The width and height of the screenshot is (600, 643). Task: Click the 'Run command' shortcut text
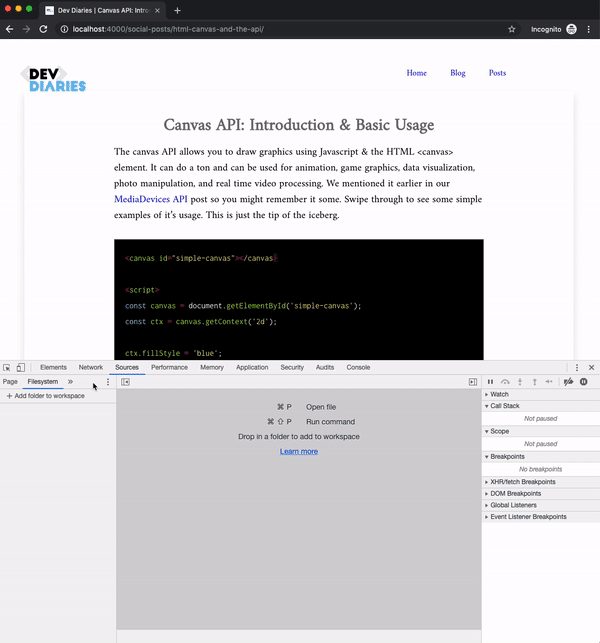tap(331, 422)
